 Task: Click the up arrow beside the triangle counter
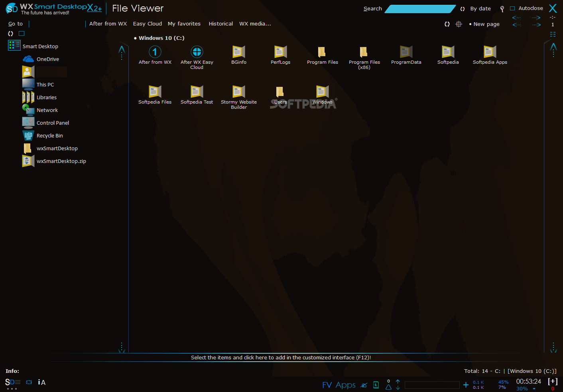click(x=398, y=382)
